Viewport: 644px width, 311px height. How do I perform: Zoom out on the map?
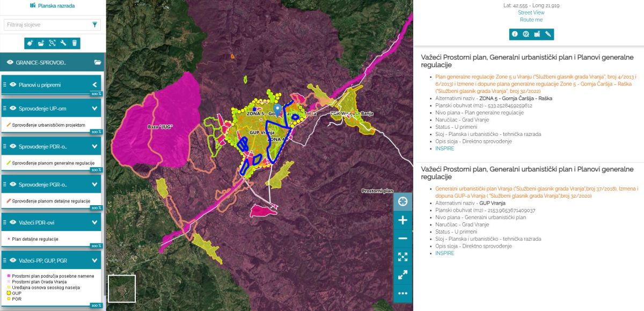tap(402, 238)
